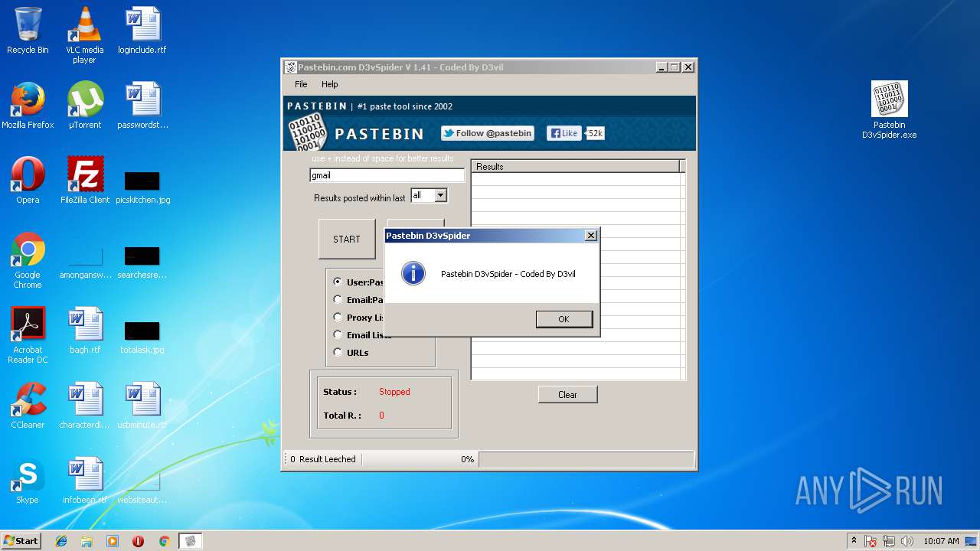Open the Windows Start menu
Viewport: 980px width, 551px height.
[21, 541]
